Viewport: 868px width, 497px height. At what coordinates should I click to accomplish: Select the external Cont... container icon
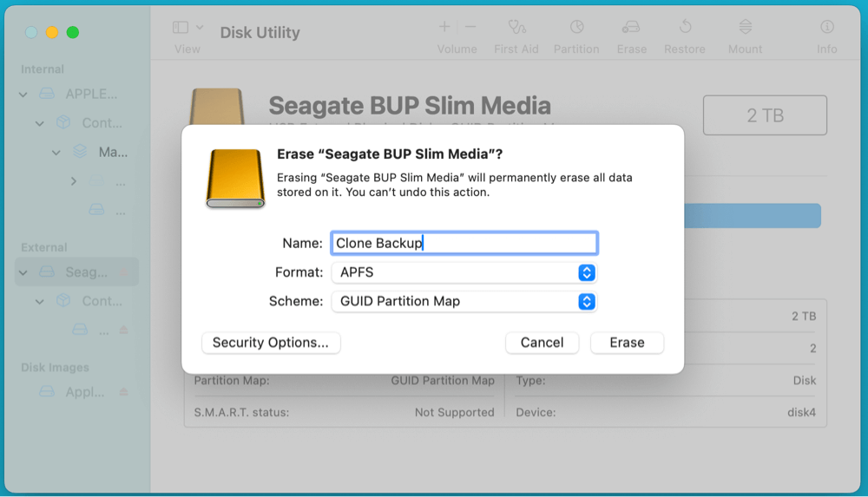pyautogui.click(x=63, y=300)
